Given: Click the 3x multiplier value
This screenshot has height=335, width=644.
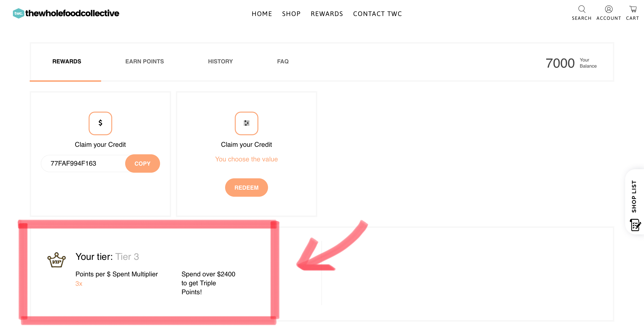Looking at the screenshot, I should click(79, 284).
